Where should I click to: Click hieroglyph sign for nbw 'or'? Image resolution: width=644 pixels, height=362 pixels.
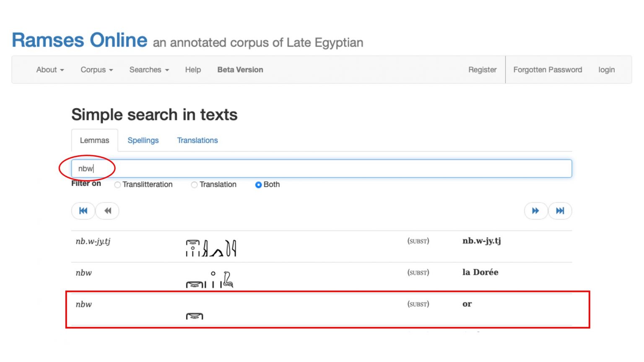195,316
